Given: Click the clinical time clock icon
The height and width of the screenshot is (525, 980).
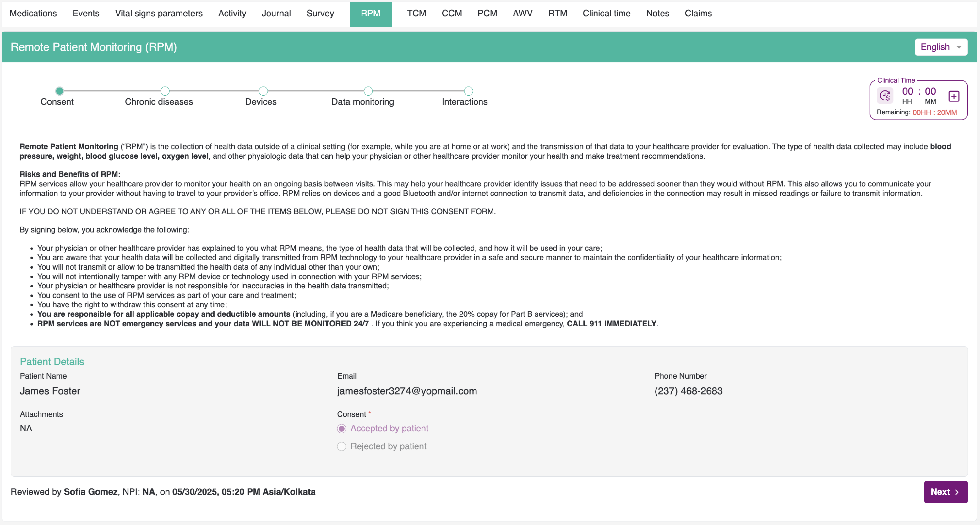Looking at the screenshot, I should click(885, 95).
